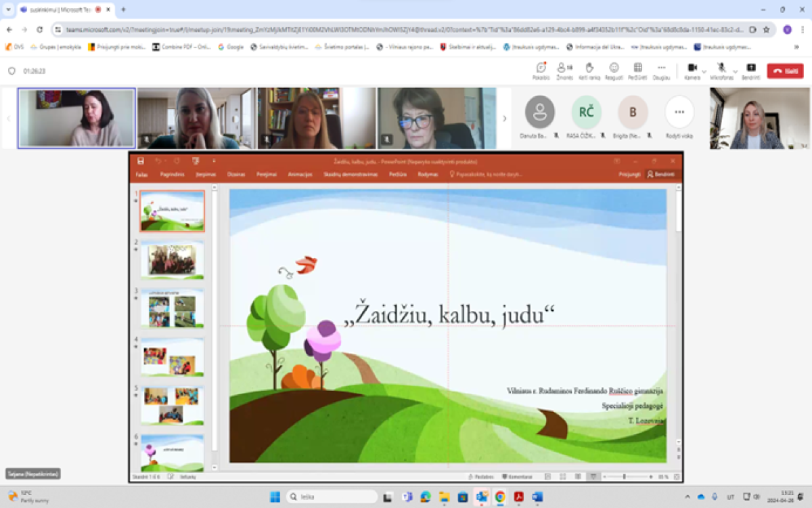
Task: Open the Pokalbis chat panel
Action: (x=541, y=69)
